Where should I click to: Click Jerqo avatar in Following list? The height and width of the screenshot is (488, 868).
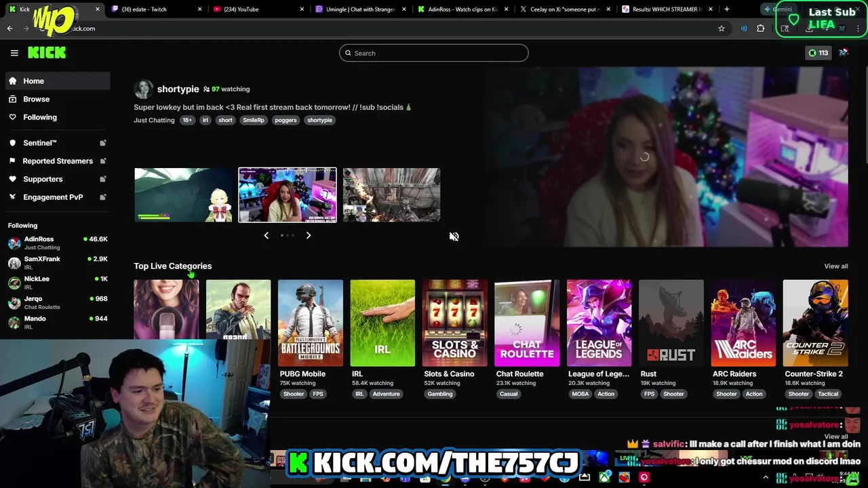(x=14, y=302)
